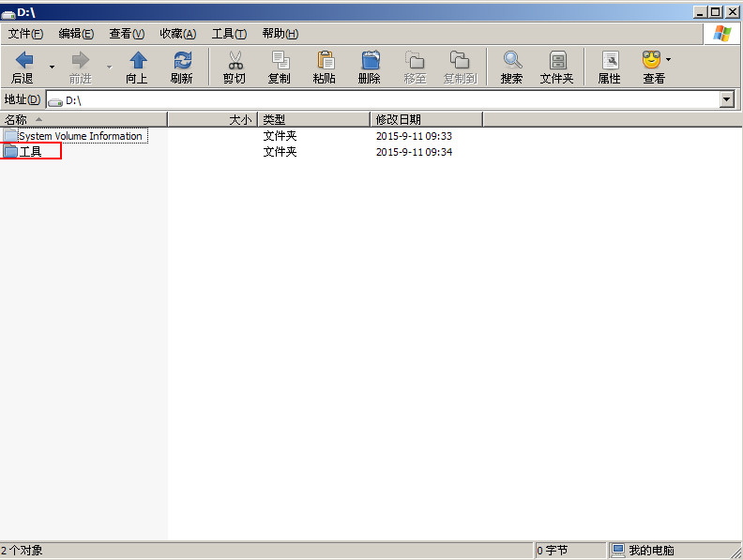Sort by the 名称 column header
This screenshot has height=560, width=743.
pos(83,119)
